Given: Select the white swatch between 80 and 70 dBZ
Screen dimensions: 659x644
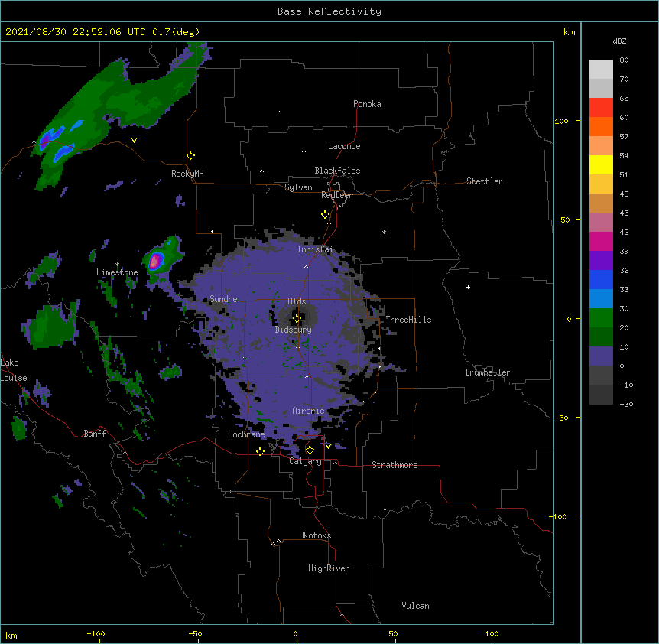Looking at the screenshot, I should (601, 70).
